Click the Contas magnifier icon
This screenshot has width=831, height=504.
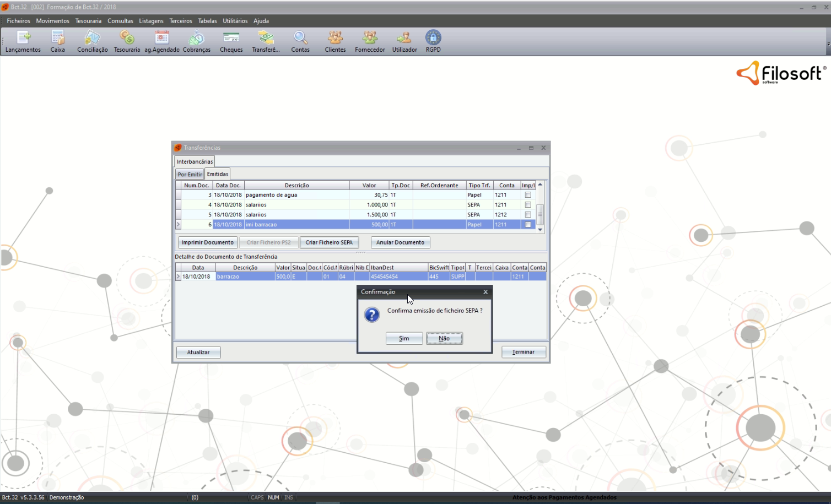pyautogui.click(x=300, y=38)
